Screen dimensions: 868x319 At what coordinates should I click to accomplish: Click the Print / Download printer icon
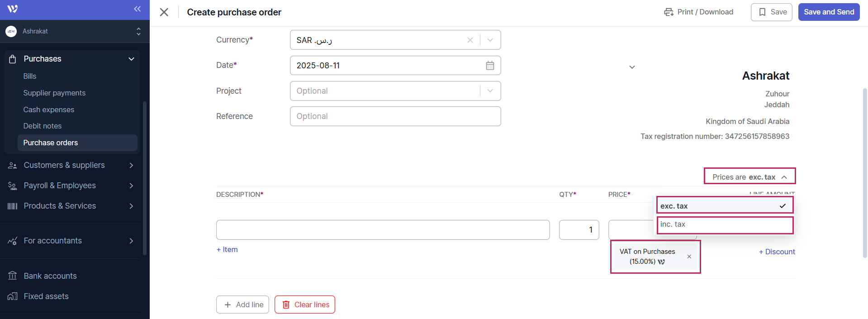pos(669,12)
